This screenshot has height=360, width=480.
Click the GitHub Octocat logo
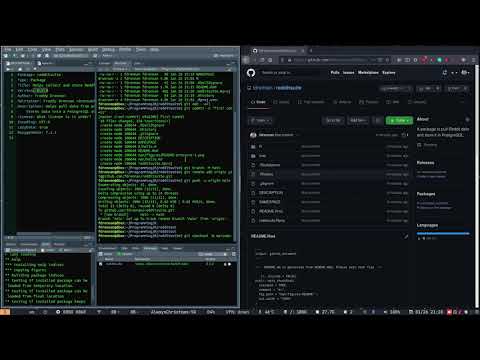click(x=251, y=72)
